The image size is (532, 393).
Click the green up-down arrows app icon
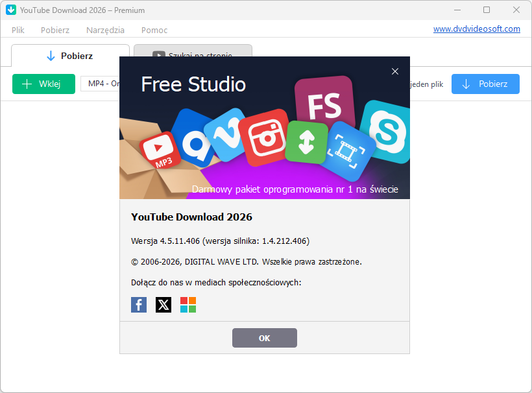pyautogui.click(x=306, y=142)
